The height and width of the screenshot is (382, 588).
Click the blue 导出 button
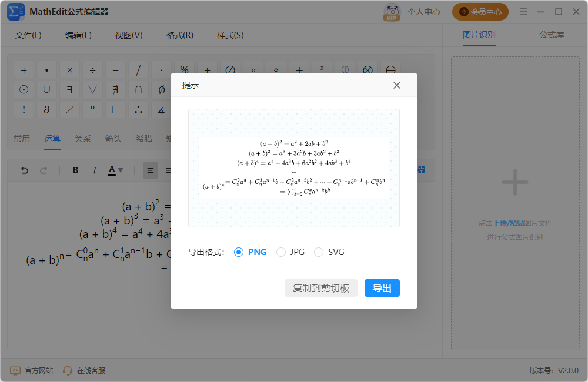[382, 288]
